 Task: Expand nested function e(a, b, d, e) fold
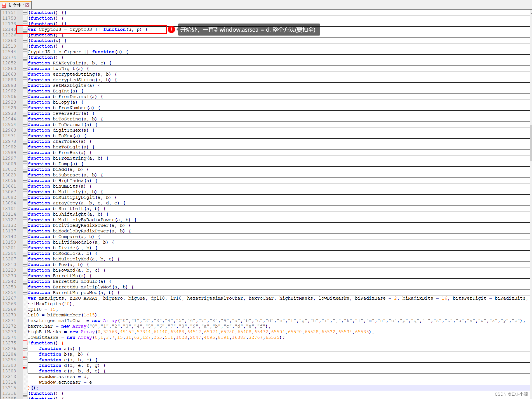click(25, 371)
